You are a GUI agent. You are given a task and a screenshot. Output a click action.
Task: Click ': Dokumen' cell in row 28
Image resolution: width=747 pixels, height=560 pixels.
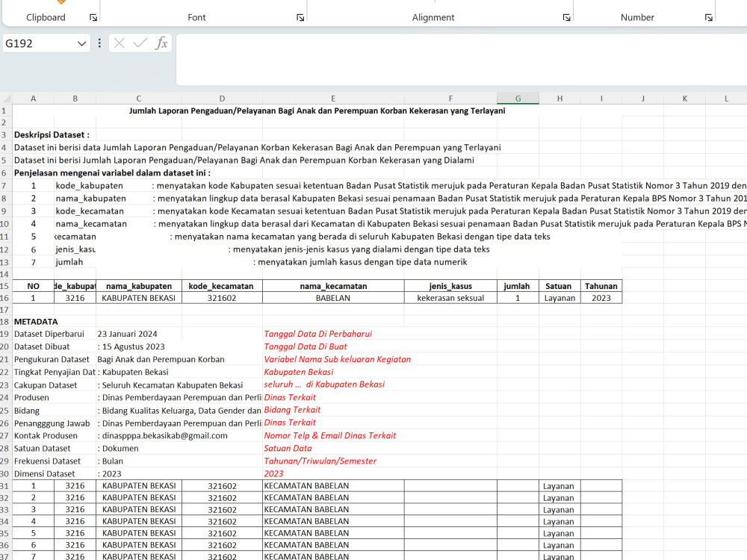pyautogui.click(x=118, y=449)
